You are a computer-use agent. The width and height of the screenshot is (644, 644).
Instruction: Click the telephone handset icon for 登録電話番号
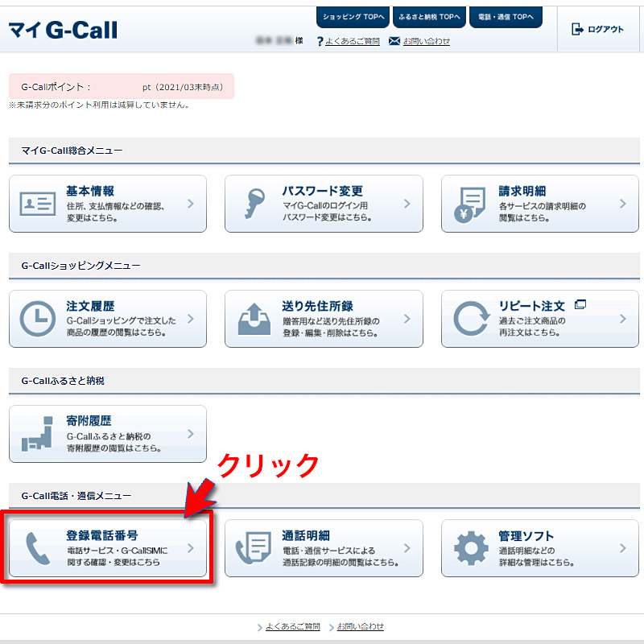coord(38,548)
